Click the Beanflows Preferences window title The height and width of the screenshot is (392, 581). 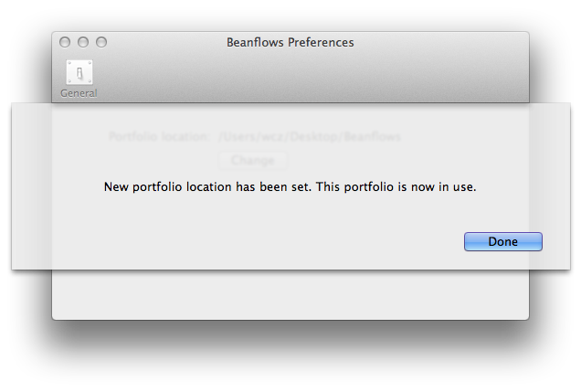point(290,42)
